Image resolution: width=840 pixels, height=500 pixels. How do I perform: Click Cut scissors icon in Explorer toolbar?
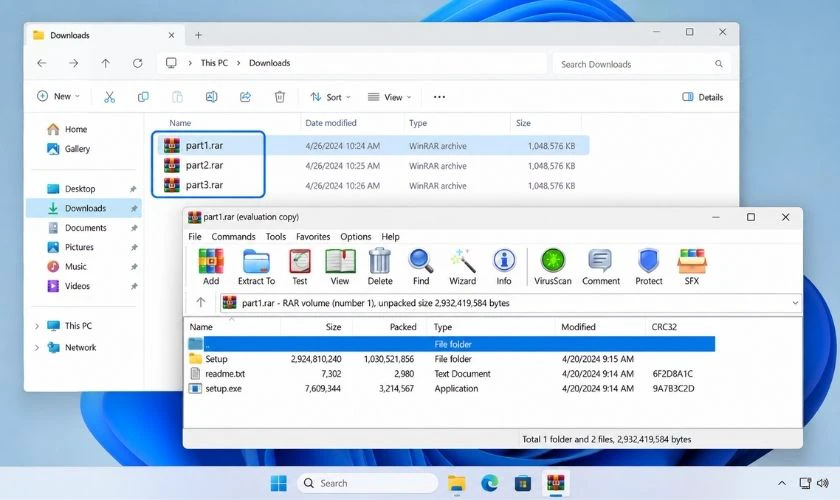point(109,97)
